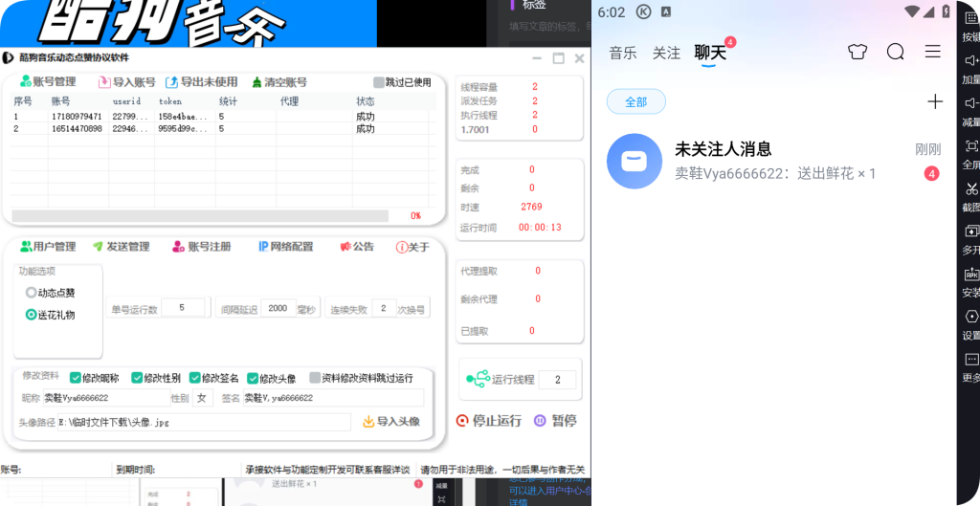Switch to the 网络配置 tab
This screenshot has width=980, height=506.
(x=285, y=247)
